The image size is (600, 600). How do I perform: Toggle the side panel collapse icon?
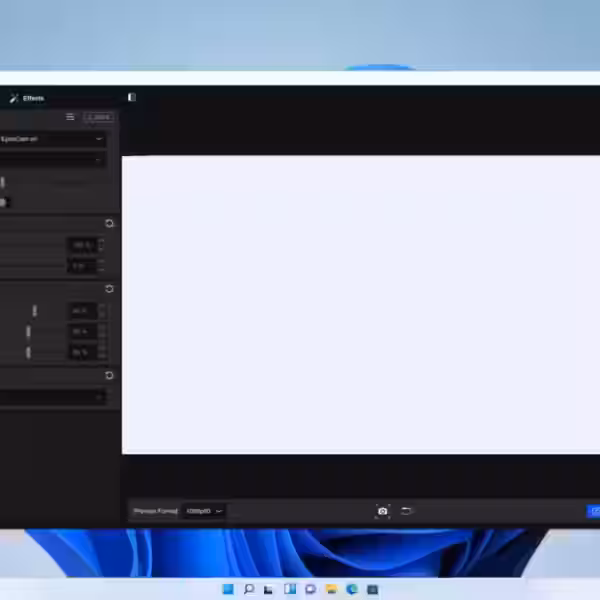click(x=131, y=97)
